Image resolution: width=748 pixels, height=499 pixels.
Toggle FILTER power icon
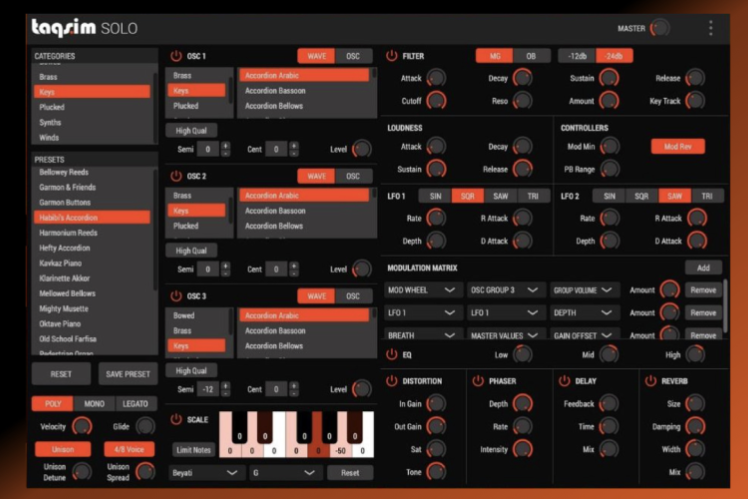coord(392,56)
